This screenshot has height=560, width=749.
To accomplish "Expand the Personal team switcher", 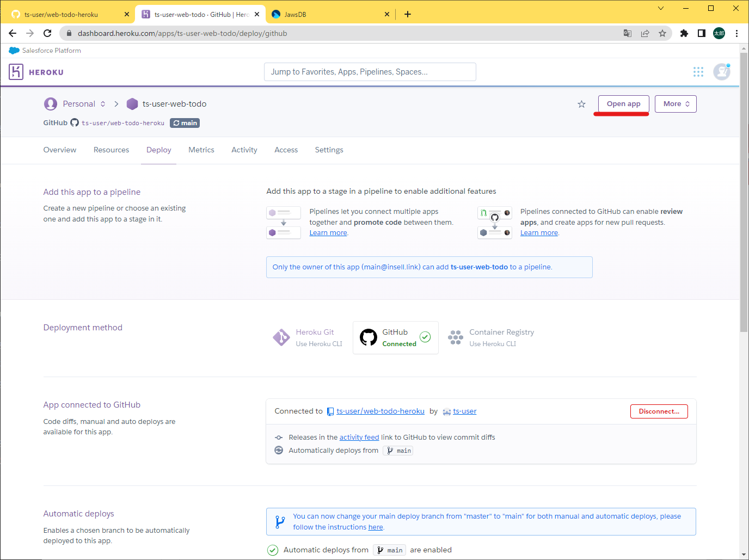I will [x=103, y=104].
